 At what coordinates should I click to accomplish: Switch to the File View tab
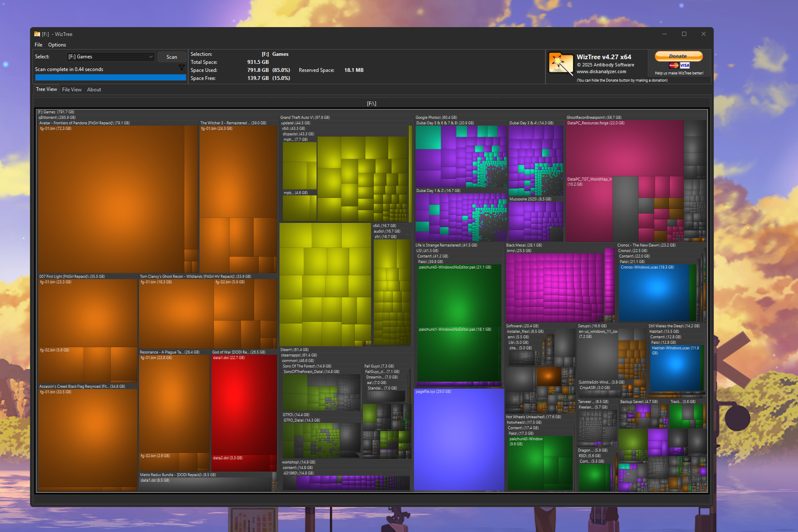72,89
